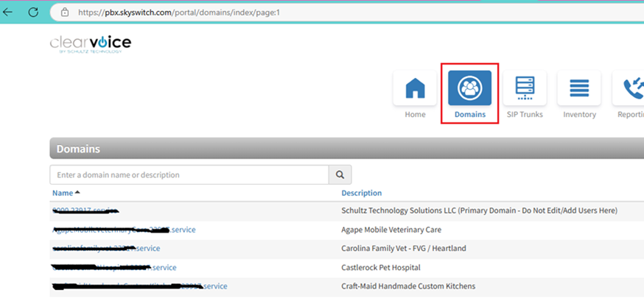The height and width of the screenshot is (301, 644).
Task: Focus the domain name search field
Action: click(189, 175)
